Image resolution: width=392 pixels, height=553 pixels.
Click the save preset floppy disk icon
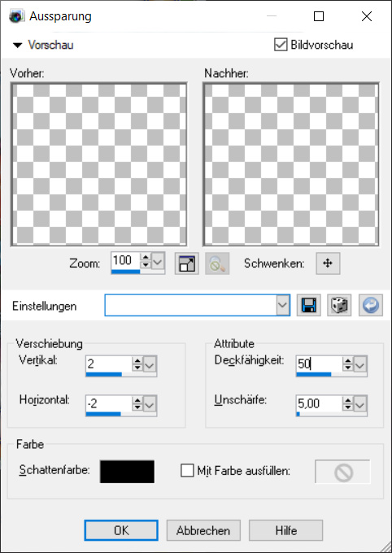click(309, 305)
